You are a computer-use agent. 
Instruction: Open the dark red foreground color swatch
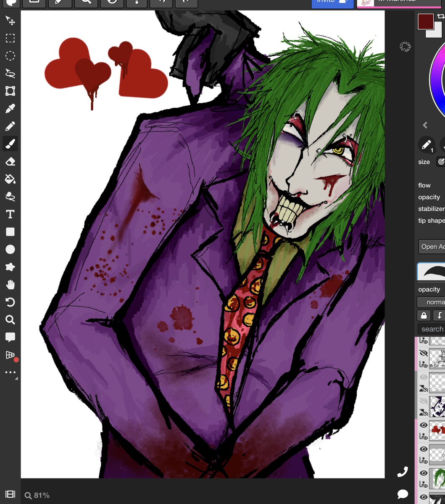pyautogui.click(x=426, y=21)
